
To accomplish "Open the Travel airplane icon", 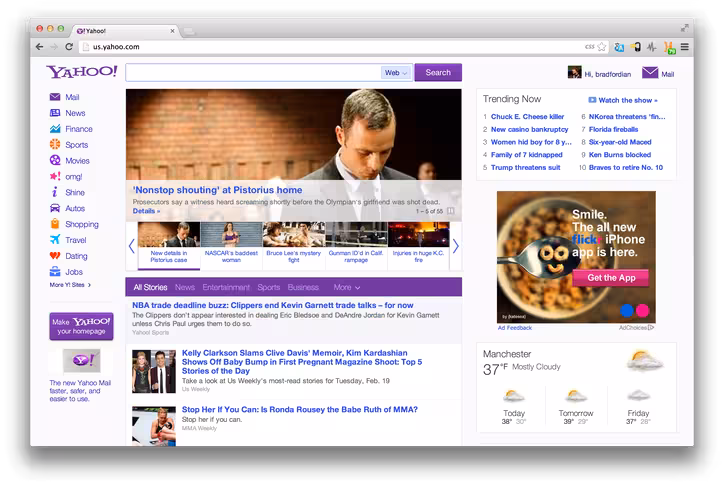I will (55, 240).
